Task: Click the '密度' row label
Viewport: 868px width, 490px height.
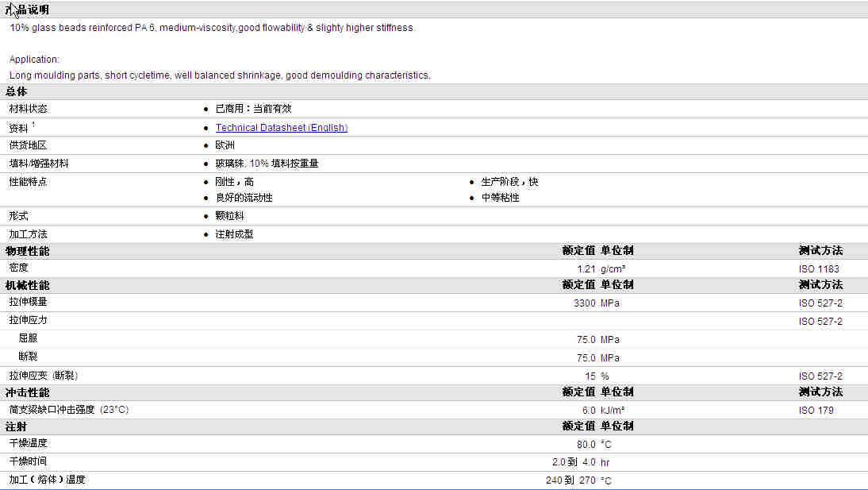Action: (x=18, y=268)
